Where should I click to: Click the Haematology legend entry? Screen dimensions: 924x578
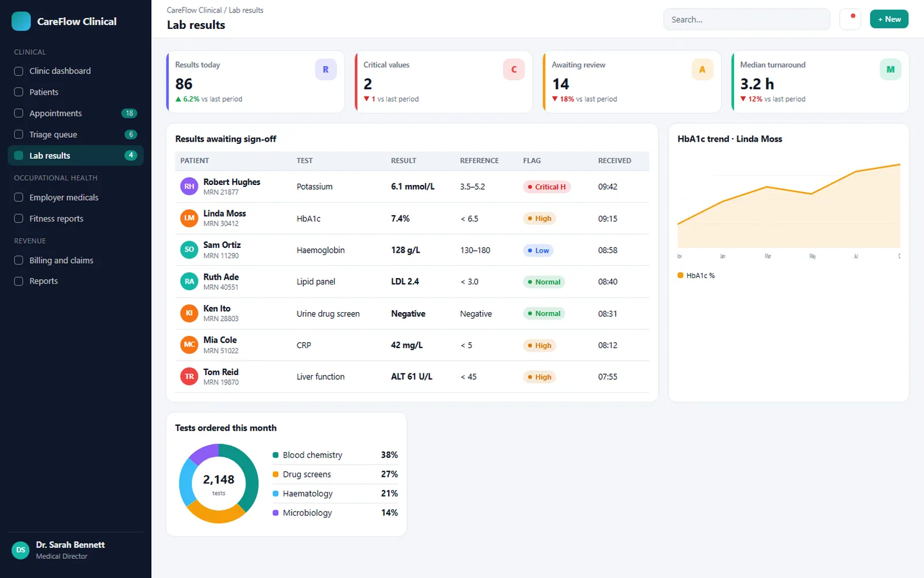click(335, 494)
